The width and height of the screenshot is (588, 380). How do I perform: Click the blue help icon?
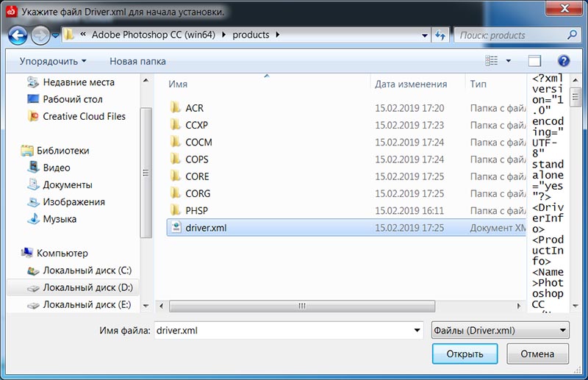(563, 61)
